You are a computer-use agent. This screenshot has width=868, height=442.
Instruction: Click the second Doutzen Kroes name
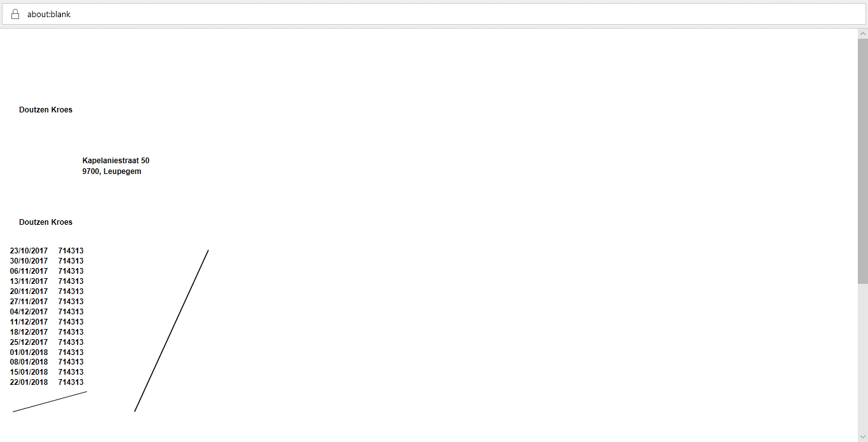click(46, 222)
